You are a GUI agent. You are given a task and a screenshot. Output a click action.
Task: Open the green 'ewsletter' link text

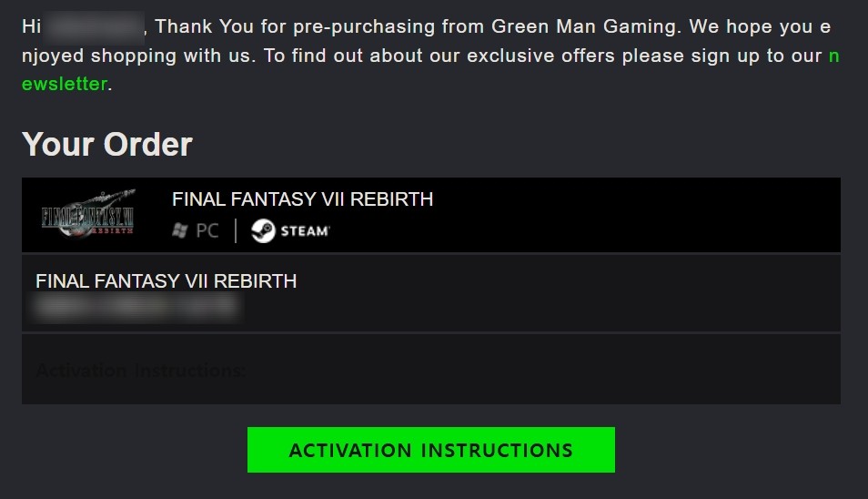click(65, 84)
